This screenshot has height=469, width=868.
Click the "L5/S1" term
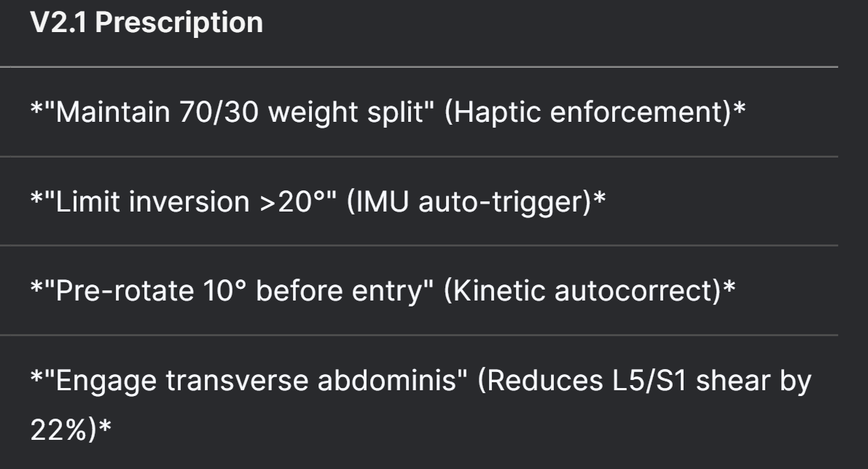point(649,381)
